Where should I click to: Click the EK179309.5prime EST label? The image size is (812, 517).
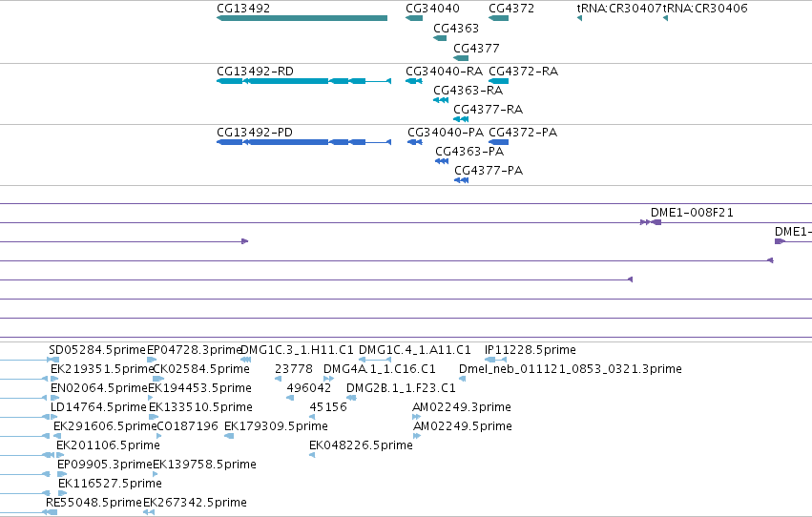coord(276,427)
